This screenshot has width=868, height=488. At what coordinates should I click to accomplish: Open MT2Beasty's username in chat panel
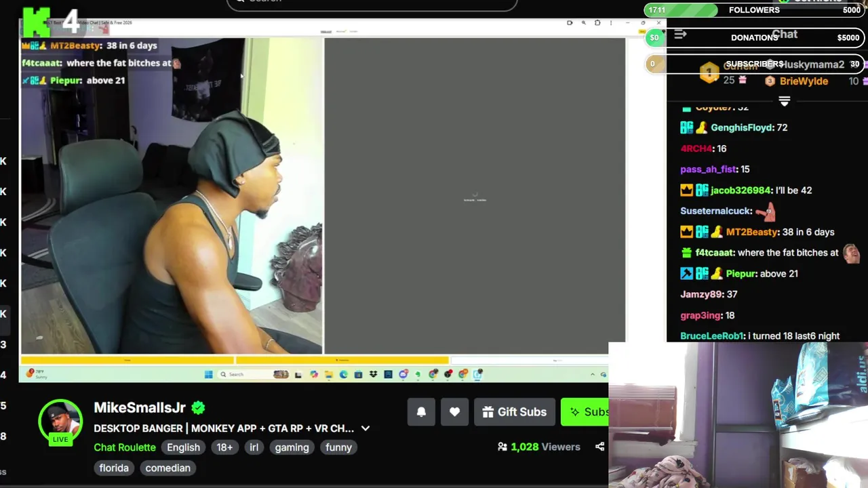[751, 232]
